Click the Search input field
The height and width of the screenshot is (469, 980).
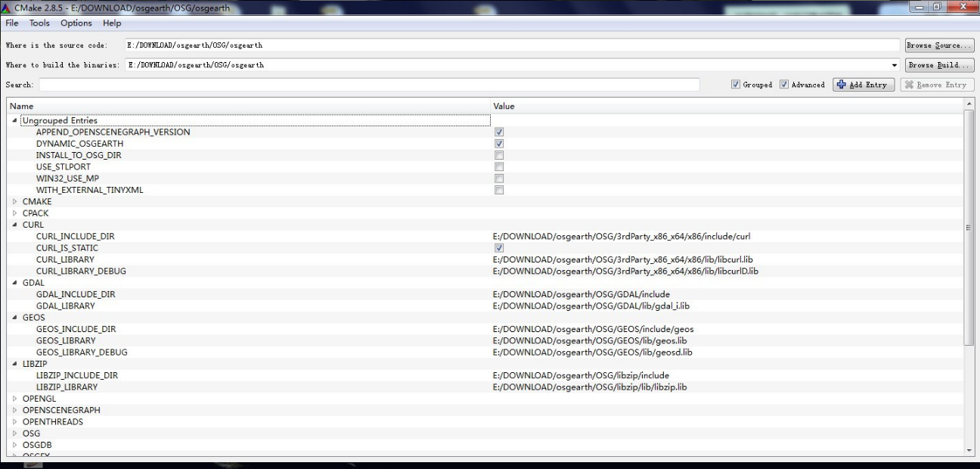(369, 85)
